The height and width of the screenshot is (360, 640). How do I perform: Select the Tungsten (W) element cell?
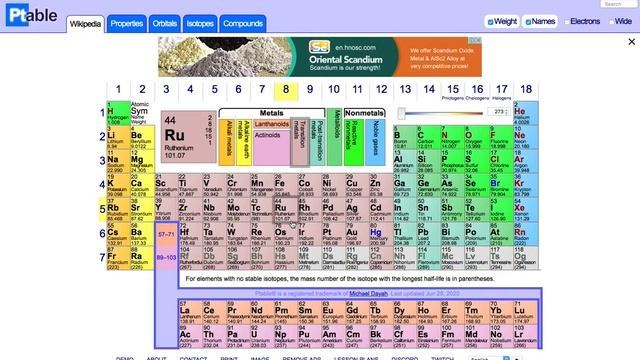pos(238,234)
